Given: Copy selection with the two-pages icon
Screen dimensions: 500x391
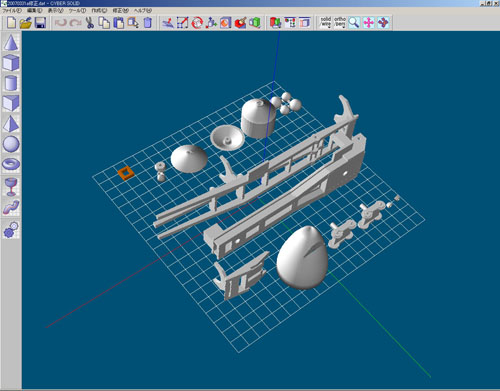Looking at the screenshot, I should coord(104,23).
